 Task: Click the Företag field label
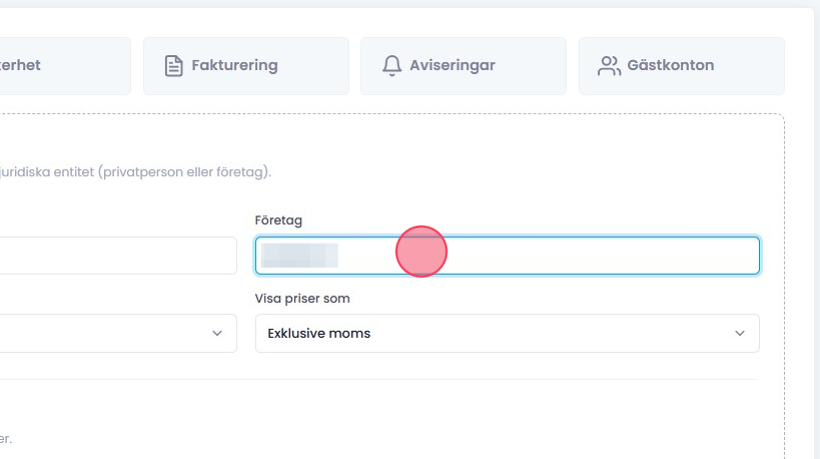(279, 220)
